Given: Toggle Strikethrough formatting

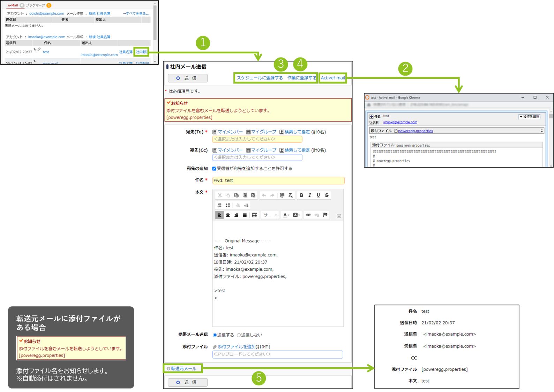Looking at the screenshot, I should click(327, 195).
